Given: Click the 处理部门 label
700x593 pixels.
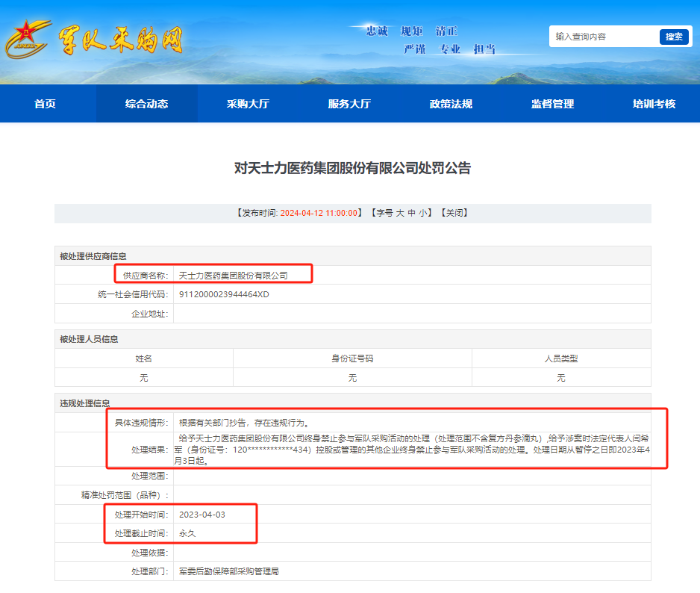Looking at the screenshot, I should coord(150,571).
